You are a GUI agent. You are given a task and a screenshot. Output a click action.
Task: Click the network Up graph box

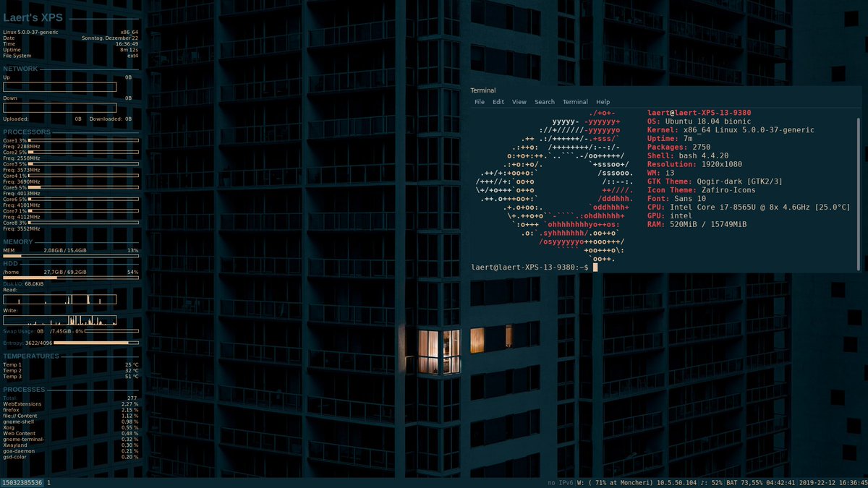(x=60, y=87)
